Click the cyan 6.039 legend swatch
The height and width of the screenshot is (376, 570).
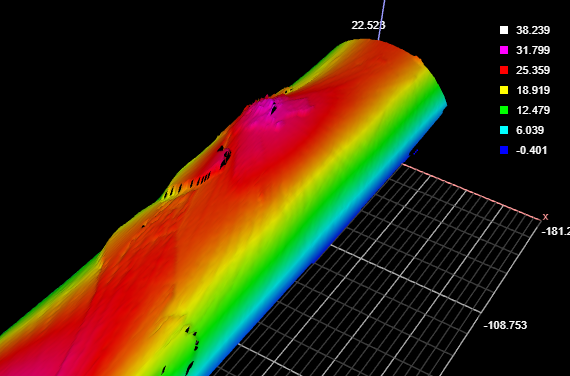(x=504, y=130)
